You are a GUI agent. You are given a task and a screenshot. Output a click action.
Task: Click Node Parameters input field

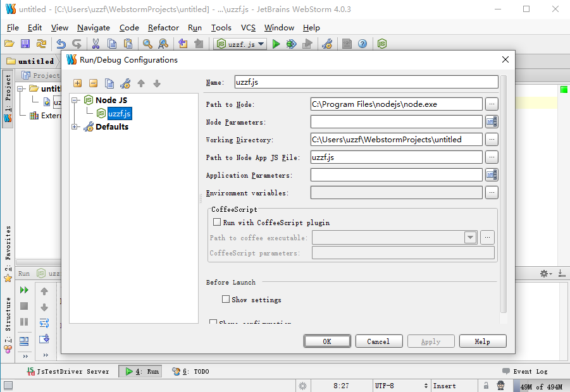(396, 121)
